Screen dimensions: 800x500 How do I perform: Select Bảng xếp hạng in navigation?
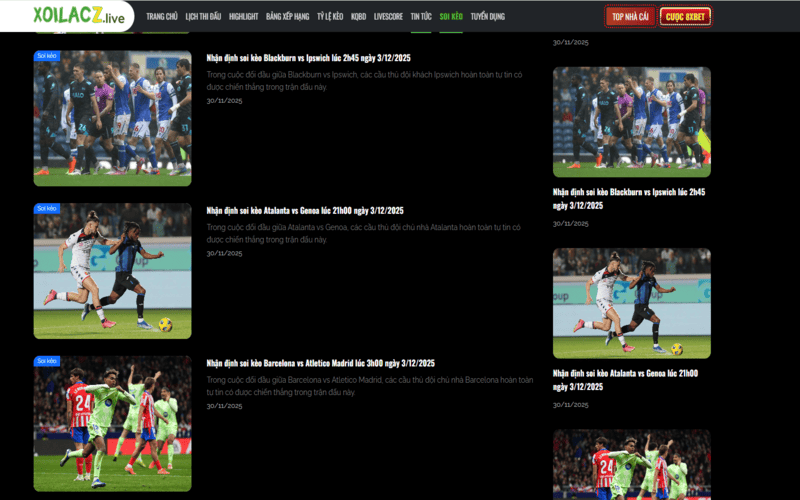click(287, 17)
